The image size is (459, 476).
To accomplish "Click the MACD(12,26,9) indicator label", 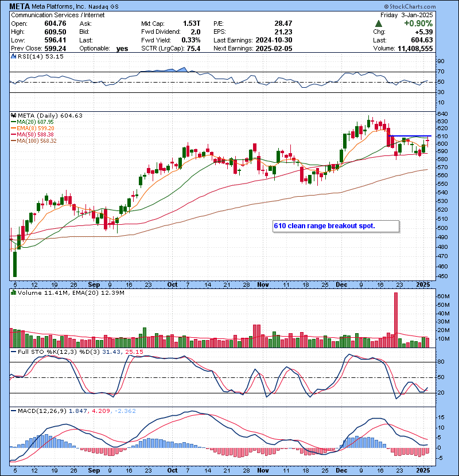I will [42, 411].
